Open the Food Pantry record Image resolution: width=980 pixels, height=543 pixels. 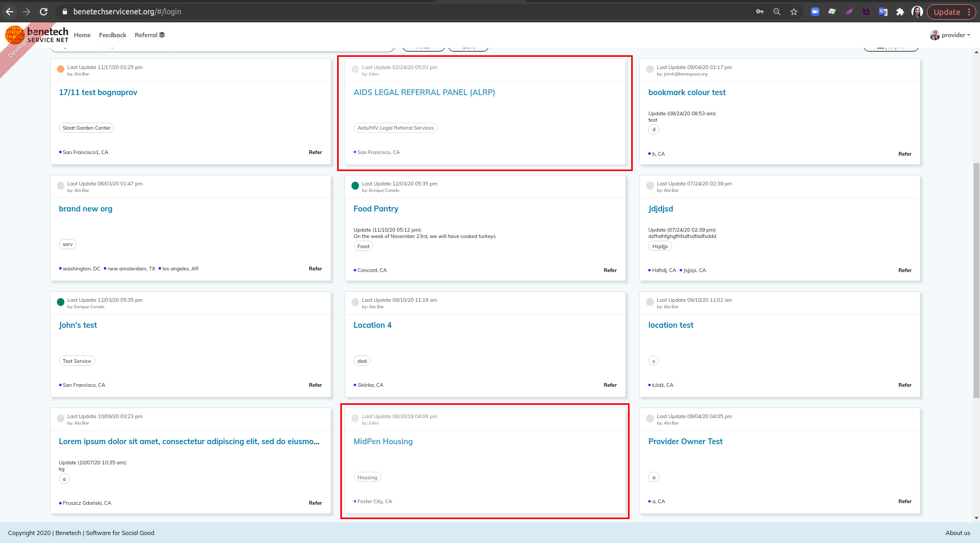pyautogui.click(x=376, y=209)
